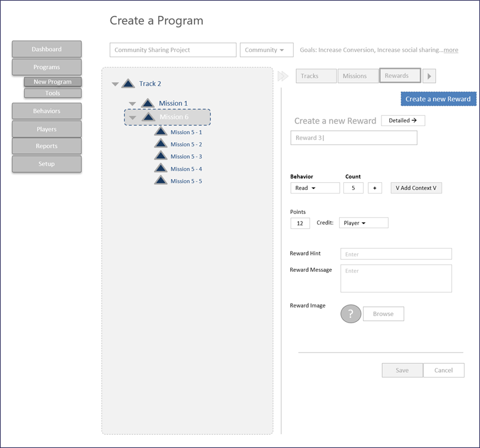Click the question mark reward image placeholder
The image size is (480, 448).
pyautogui.click(x=350, y=314)
